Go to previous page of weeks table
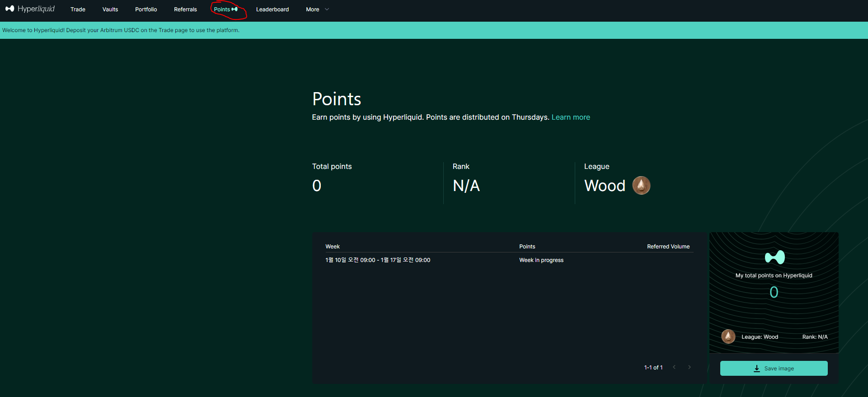This screenshot has width=868, height=397. 674,367
